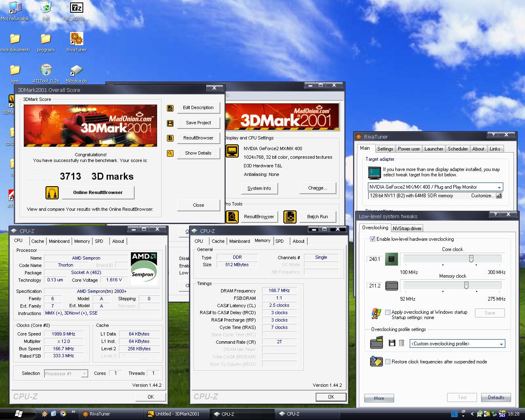Switch to SPD tab in the Memory CPU-Z window
The width and height of the screenshot is (525, 420).
pos(280,241)
